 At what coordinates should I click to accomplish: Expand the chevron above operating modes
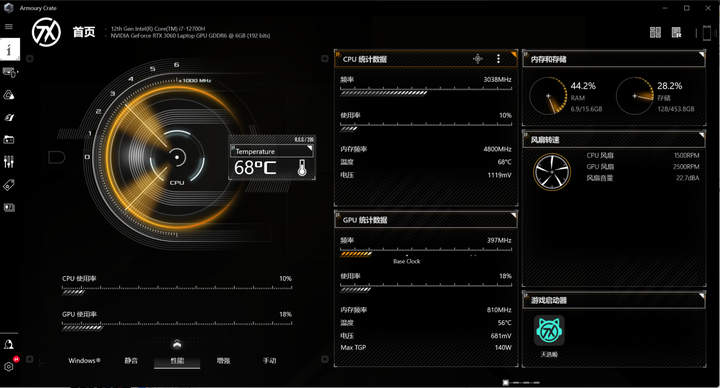click(x=177, y=344)
